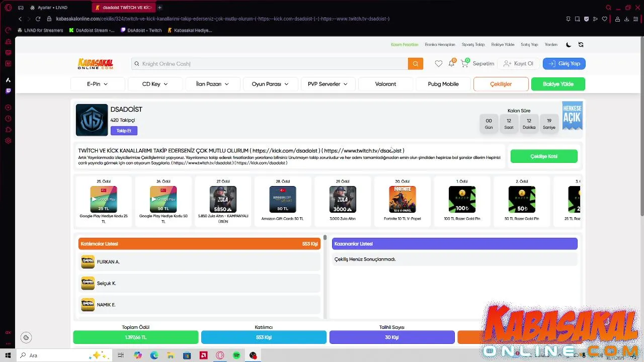
Task: Open File Explorer from the taskbar
Action: point(171,355)
